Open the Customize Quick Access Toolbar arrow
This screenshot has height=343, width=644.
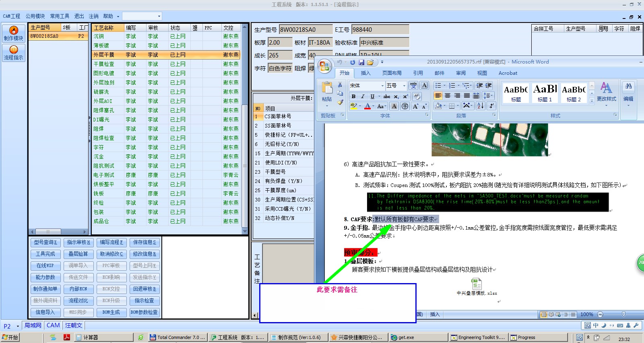pos(382,62)
